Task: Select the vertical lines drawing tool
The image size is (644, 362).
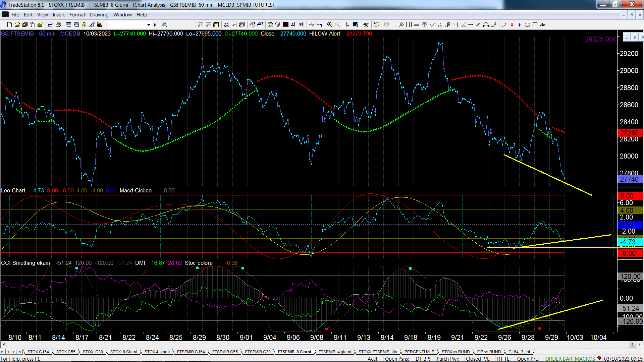Action: tap(409, 24)
